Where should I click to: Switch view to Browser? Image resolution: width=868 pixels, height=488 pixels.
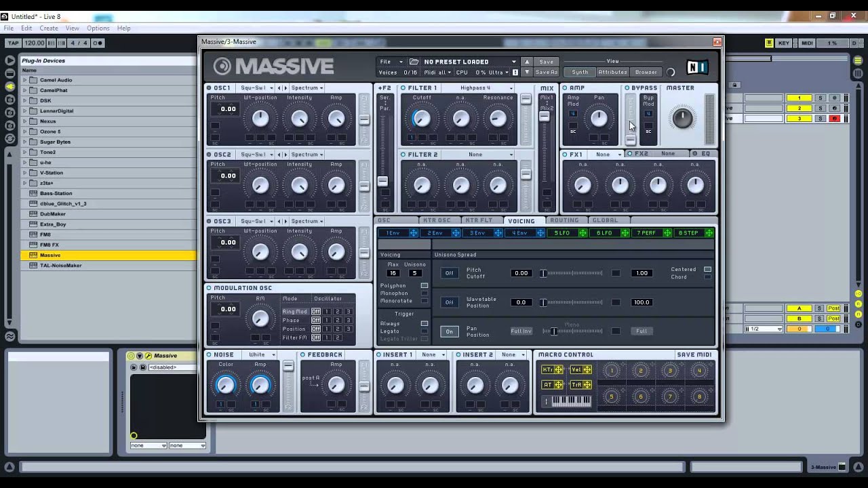(x=646, y=72)
